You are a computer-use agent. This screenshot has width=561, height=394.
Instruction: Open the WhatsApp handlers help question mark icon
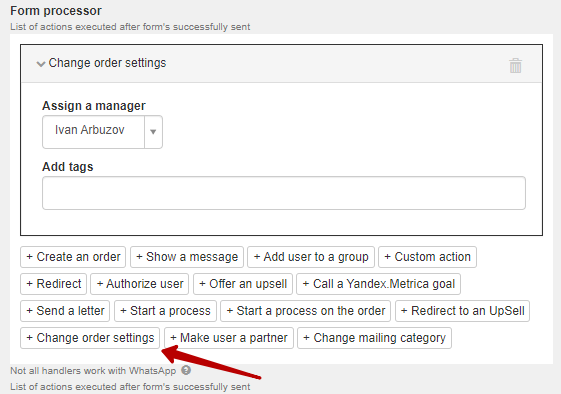[186, 370]
